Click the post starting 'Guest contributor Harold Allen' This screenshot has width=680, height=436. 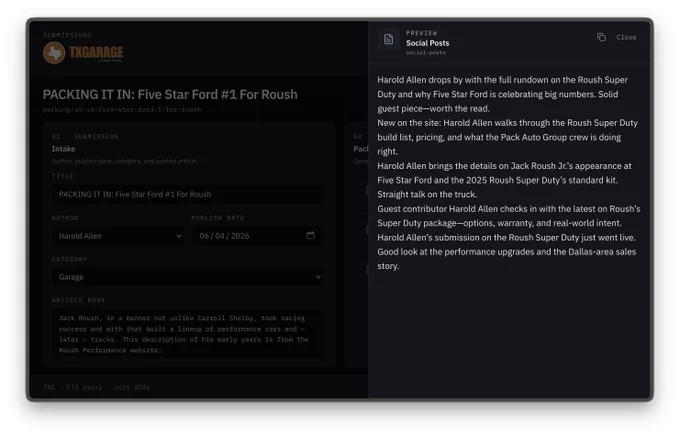click(509, 216)
